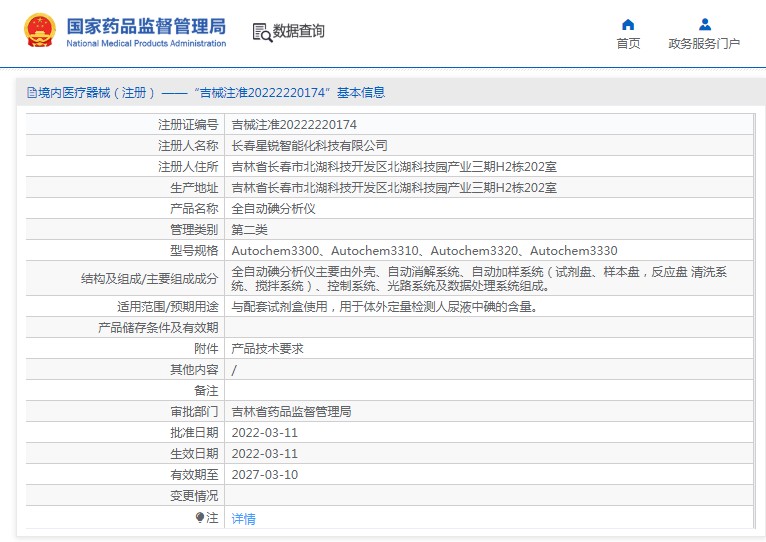Select 长春星锐智能化科技有限公司 registrant name
The width and height of the screenshot is (766, 542).
[x=309, y=146]
